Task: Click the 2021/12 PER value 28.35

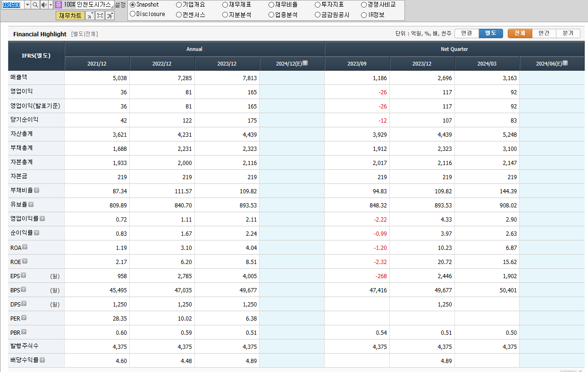Action: [x=120, y=319]
